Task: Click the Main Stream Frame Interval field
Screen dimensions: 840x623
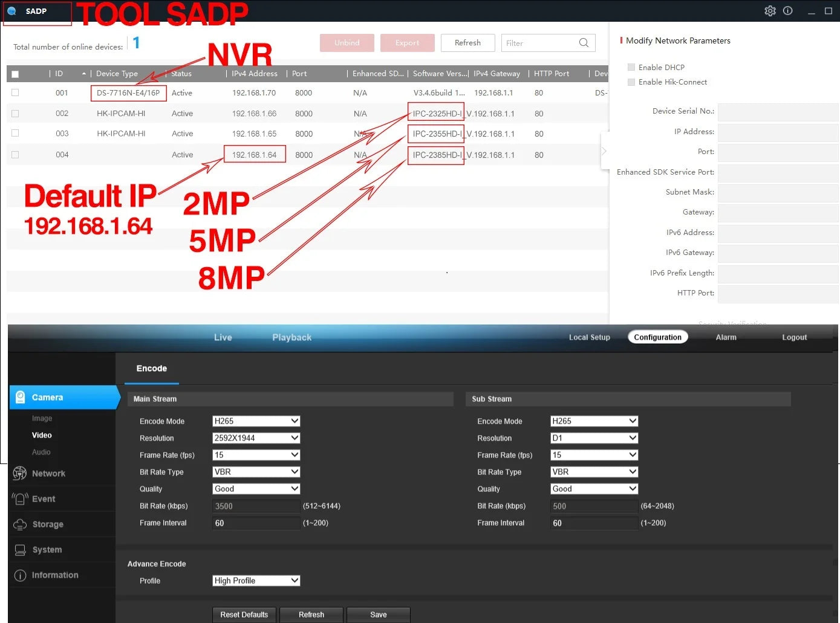Action: 256,523
